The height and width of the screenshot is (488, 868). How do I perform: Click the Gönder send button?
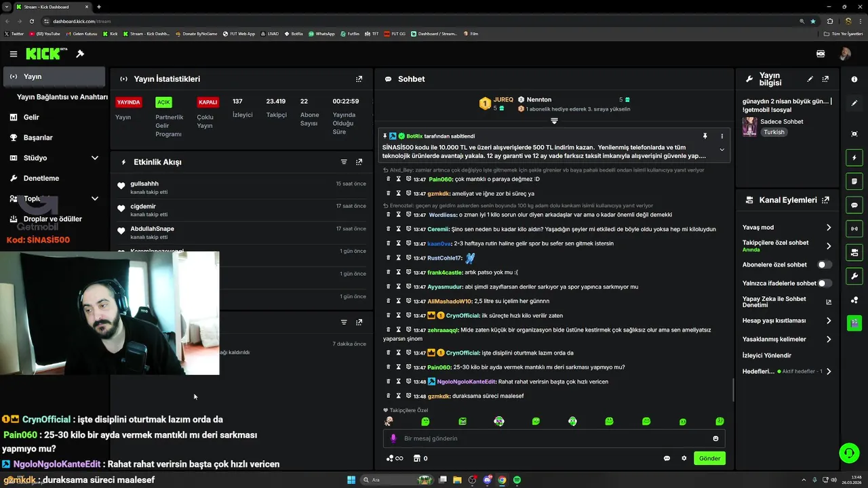[x=709, y=458]
